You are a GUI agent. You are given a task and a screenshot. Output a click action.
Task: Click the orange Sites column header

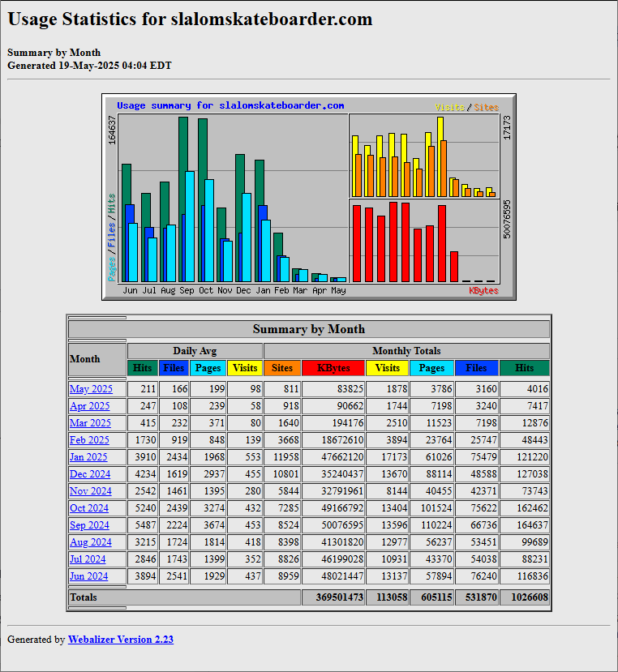tap(282, 368)
